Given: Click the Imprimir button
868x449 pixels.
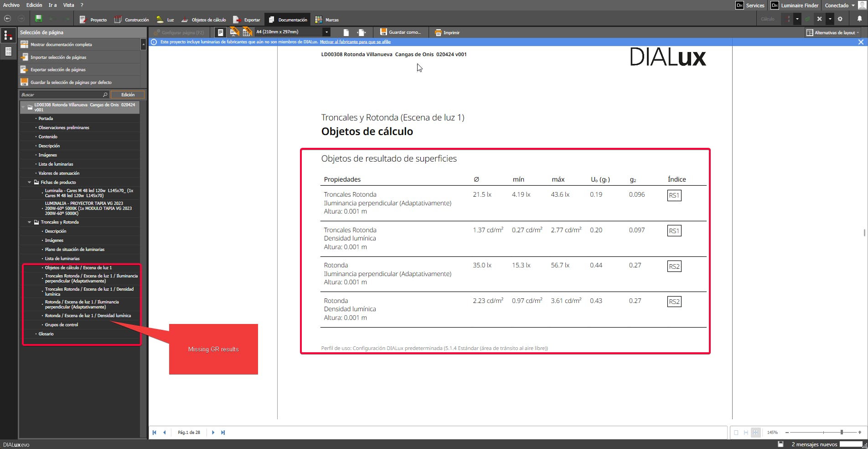Looking at the screenshot, I should [x=447, y=32].
